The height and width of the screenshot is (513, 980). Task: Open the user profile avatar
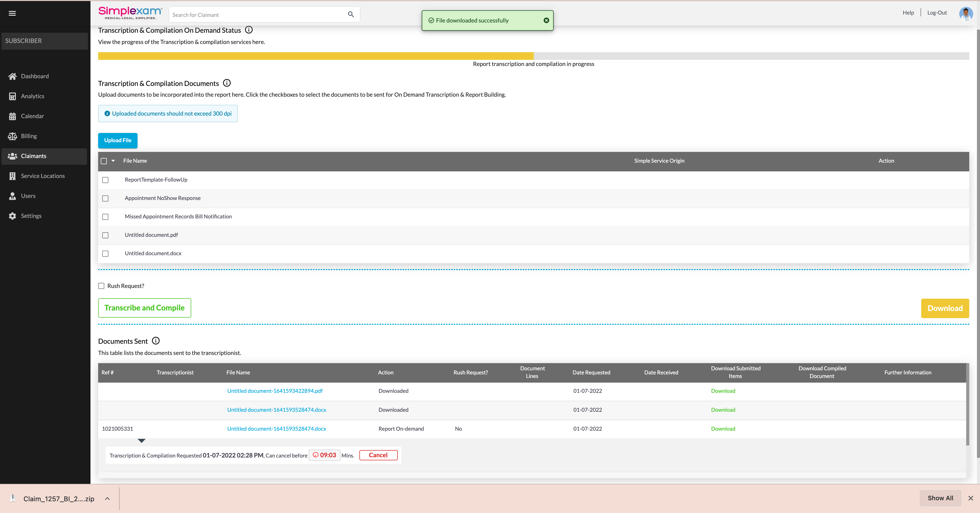coord(965,13)
